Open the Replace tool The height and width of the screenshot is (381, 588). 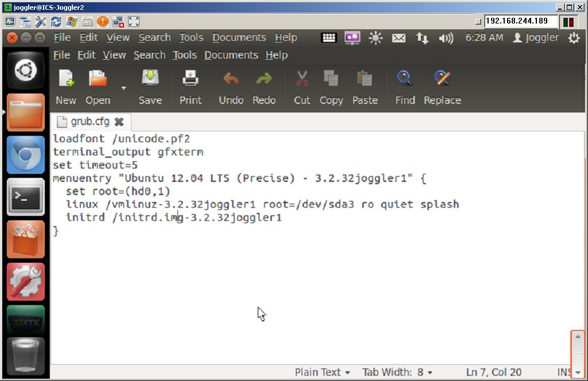pos(442,87)
